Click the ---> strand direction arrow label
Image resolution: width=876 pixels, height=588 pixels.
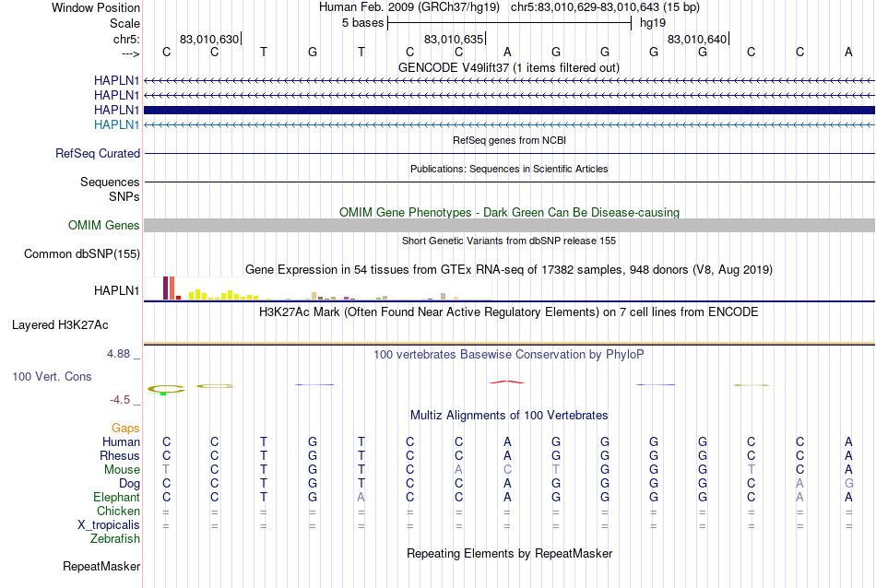(130, 53)
